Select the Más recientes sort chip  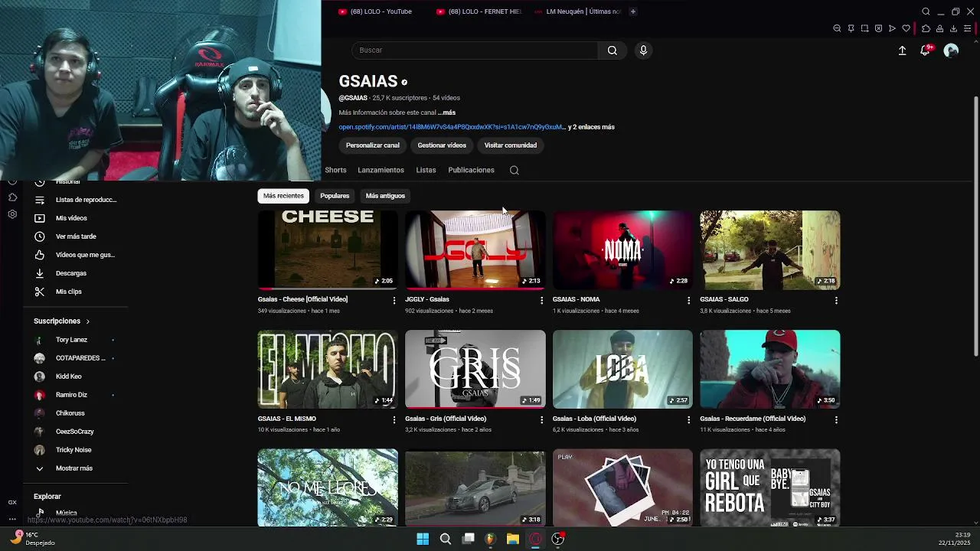[283, 196]
